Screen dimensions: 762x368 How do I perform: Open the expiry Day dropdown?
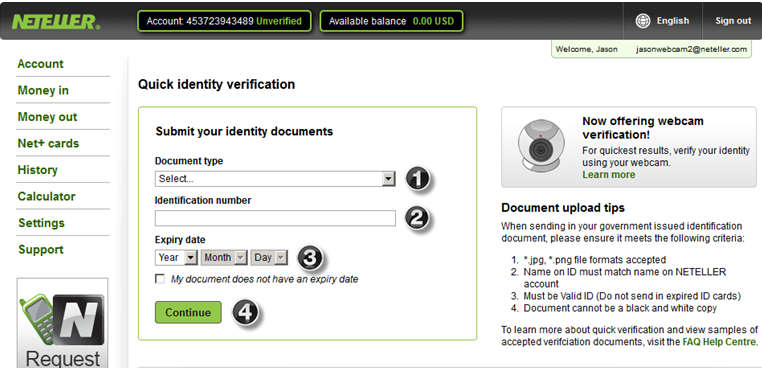point(269,258)
